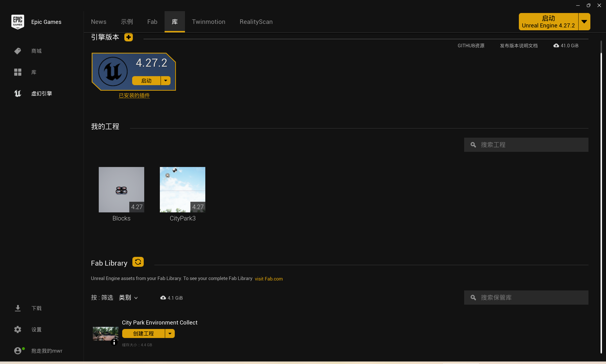Click info icon on City Park asset
Image resolution: width=606 pixels, height=364 pixels.
click(x=114, y=342)
